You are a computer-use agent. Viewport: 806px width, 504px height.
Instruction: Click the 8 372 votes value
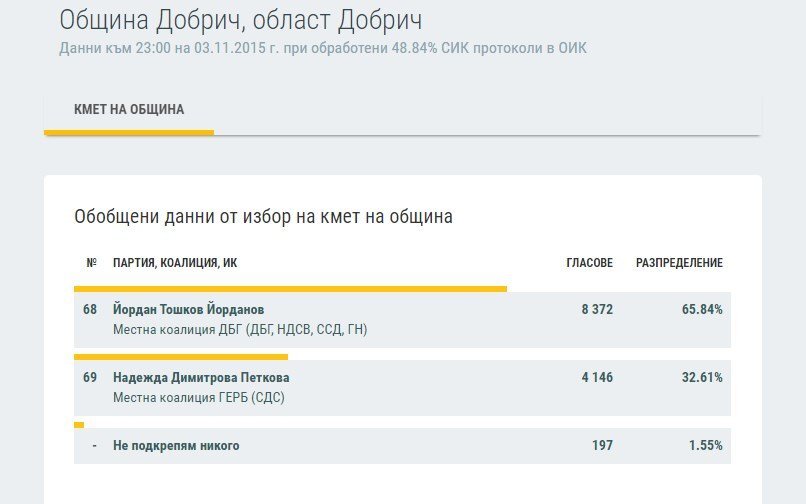(597, 310)
